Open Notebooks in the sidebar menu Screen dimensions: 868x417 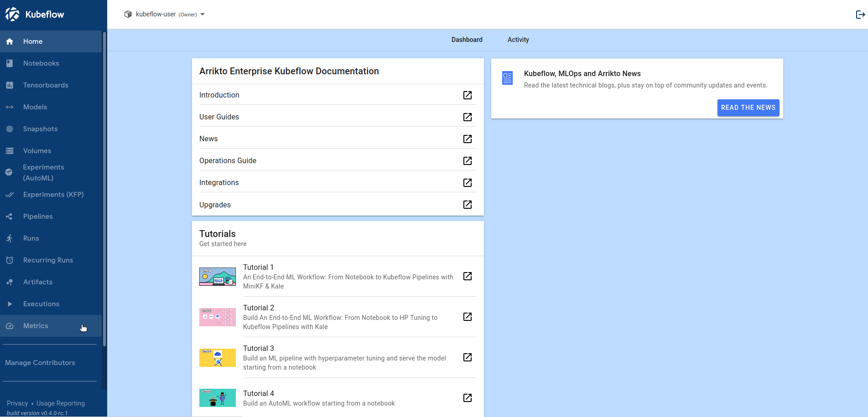click(51, 63)
